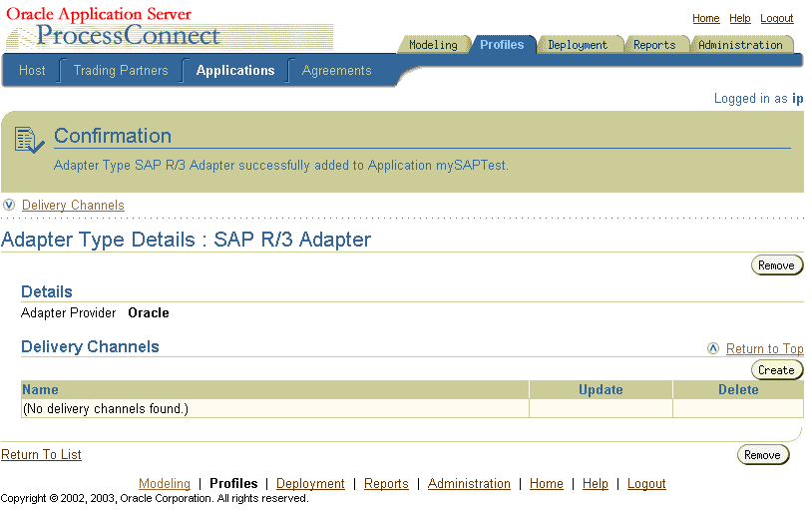Click the Update column header

point(601,390)
